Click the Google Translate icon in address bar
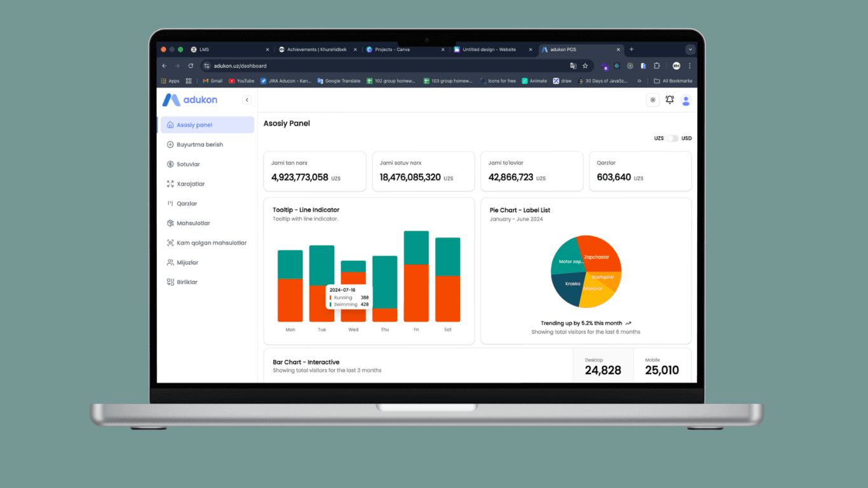The image size is (868, 488). click(573, 65)
